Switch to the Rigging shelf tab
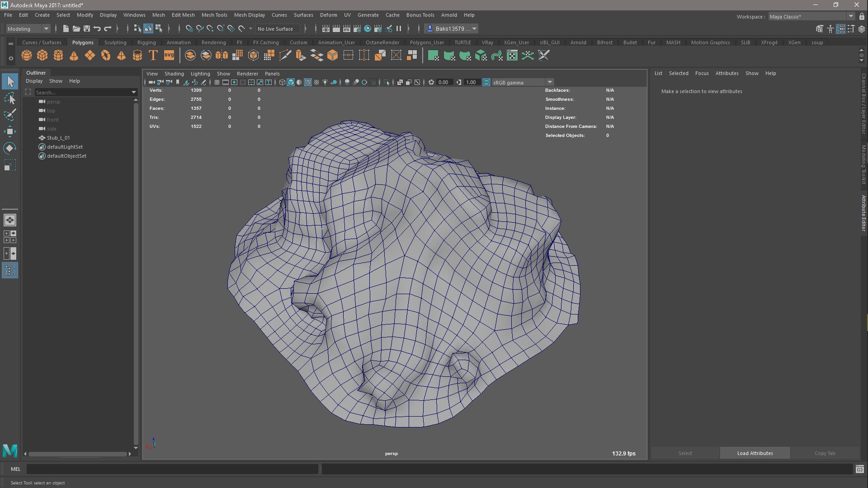868x488 pixels. click(146, 42)
